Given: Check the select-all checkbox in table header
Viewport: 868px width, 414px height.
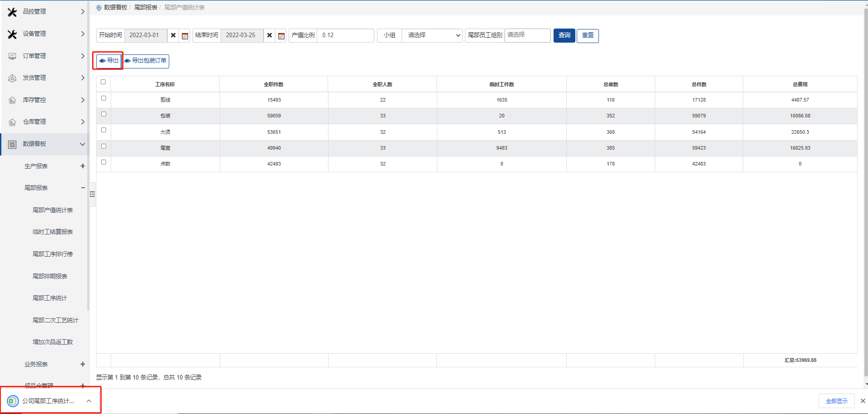Looking at the screenshot, I should coord(103,82).
